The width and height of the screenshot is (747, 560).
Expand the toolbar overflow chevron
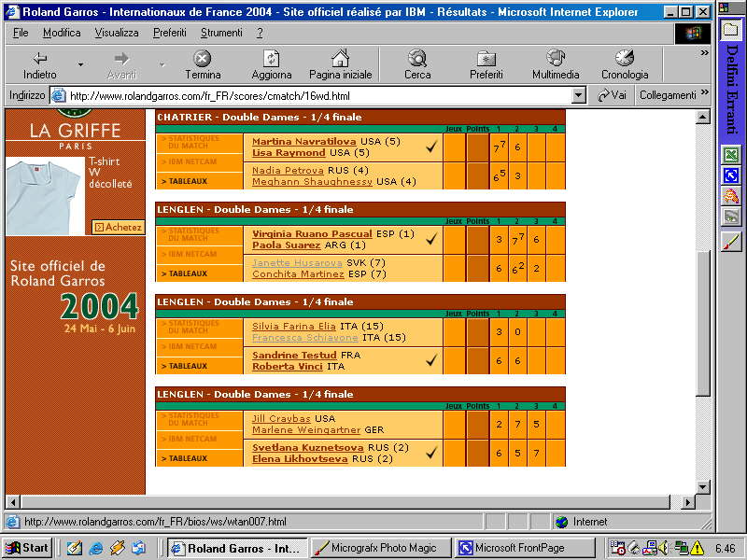(705, 53)
